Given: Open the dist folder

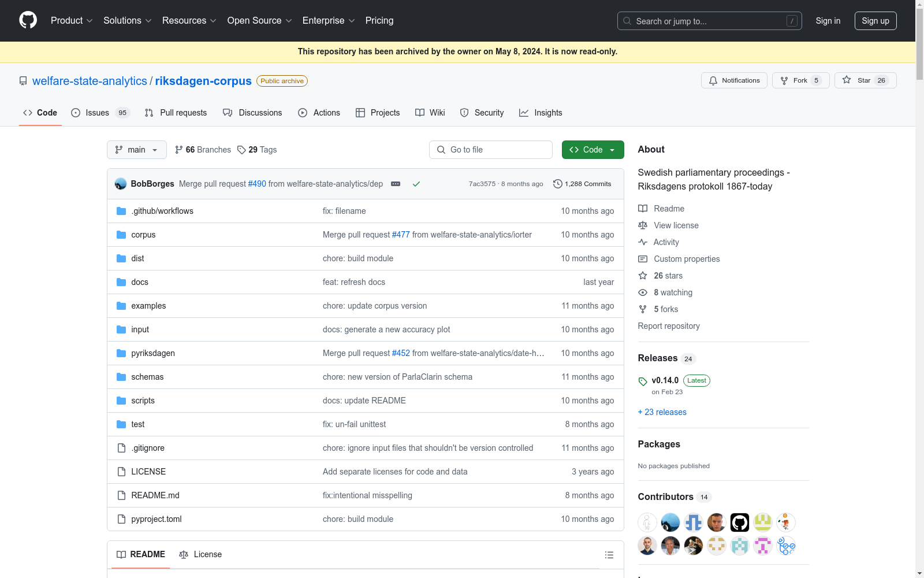Looking at the screenshot, I should (137, 258).
